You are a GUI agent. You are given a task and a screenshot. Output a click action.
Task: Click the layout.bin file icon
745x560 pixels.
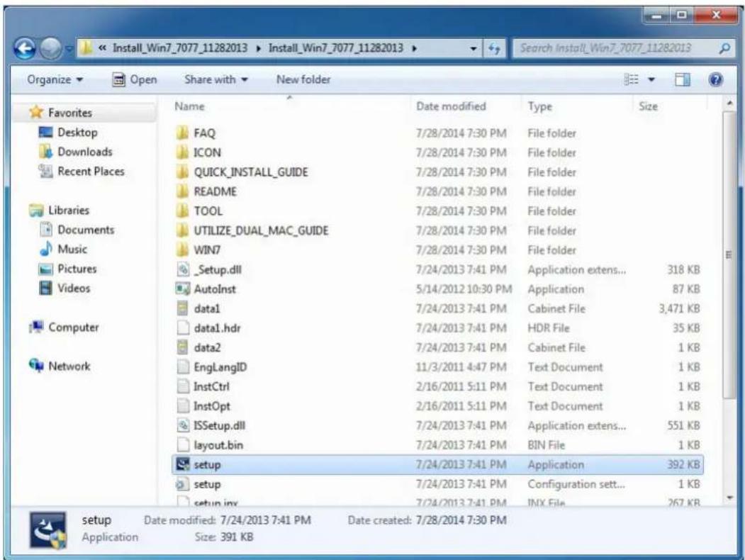pos(183,444)
